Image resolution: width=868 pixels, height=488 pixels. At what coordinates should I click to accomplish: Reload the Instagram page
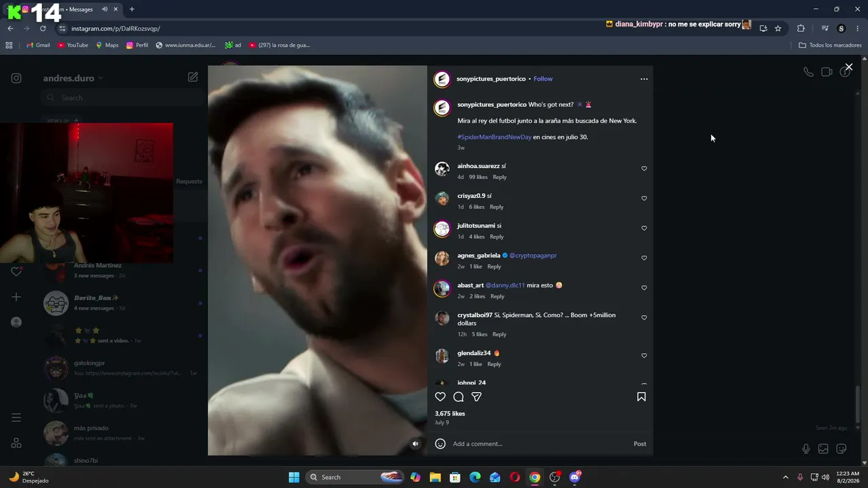click(x=43, y=28)
